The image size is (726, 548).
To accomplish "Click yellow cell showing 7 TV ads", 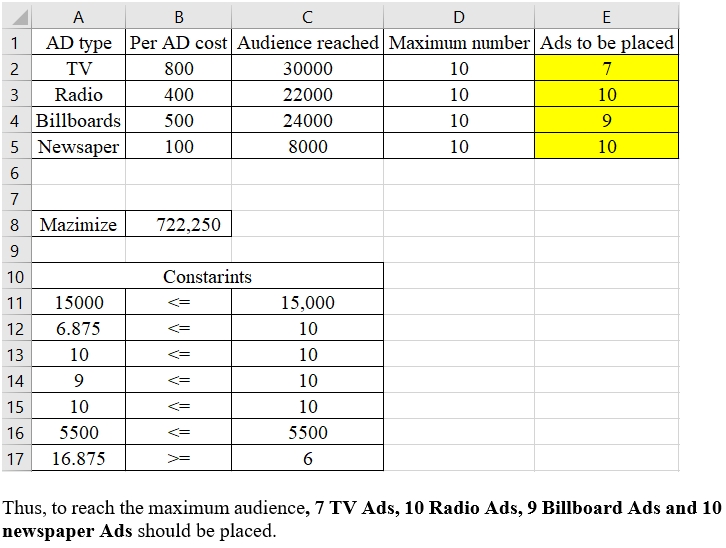I will pyautogui.click(x=607, y=68).
